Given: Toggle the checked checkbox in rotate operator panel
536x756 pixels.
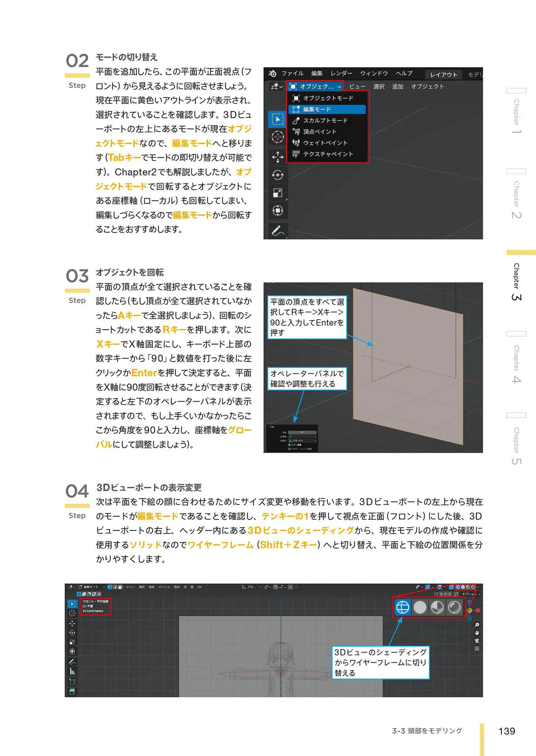Looking at the screenshot, I should tap(289, 445).
